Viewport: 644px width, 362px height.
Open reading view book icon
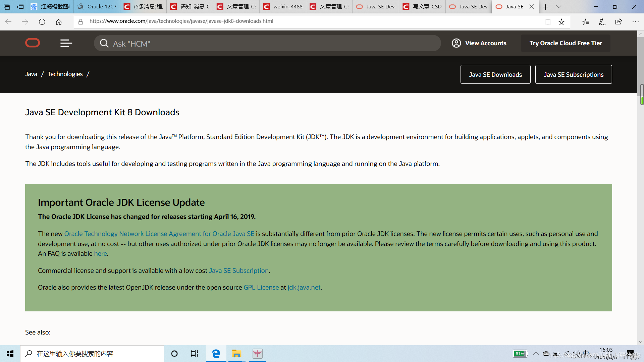pyautogui.click(x=548, y=22)
